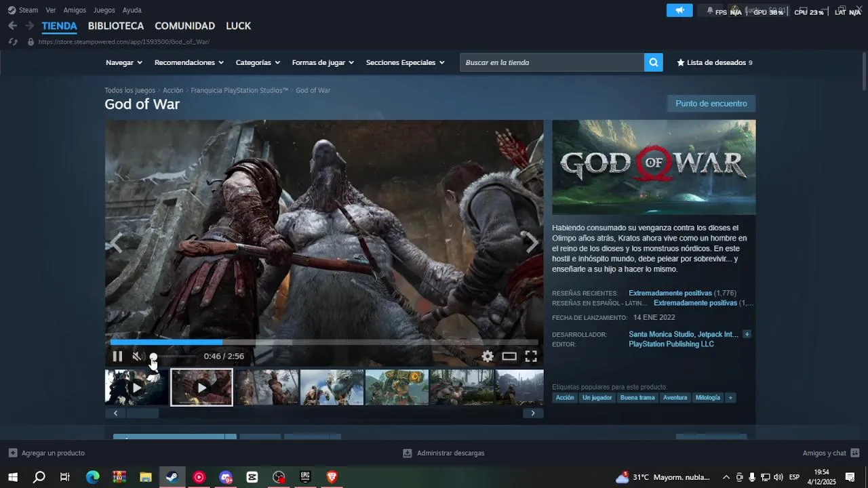Select the Buena trama tag

pyautogui.click(x=637, y=398)
